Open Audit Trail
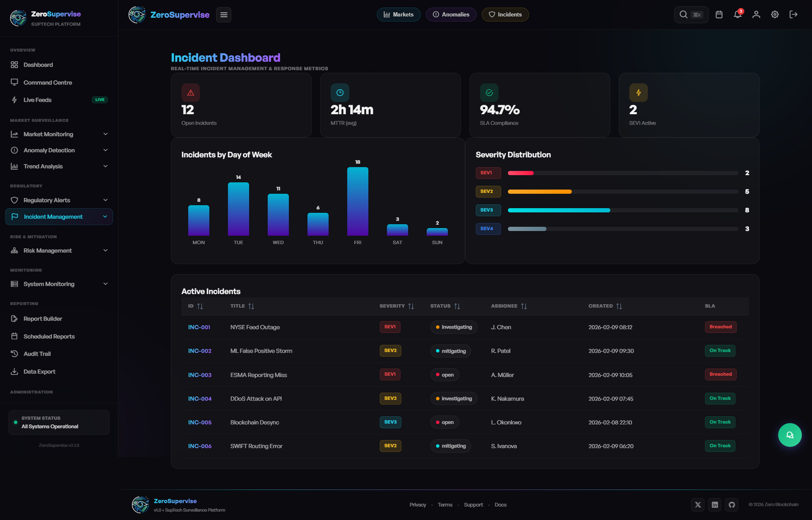Image resolution: width=812 pixels, height=520 pixels. pos(59,354)
